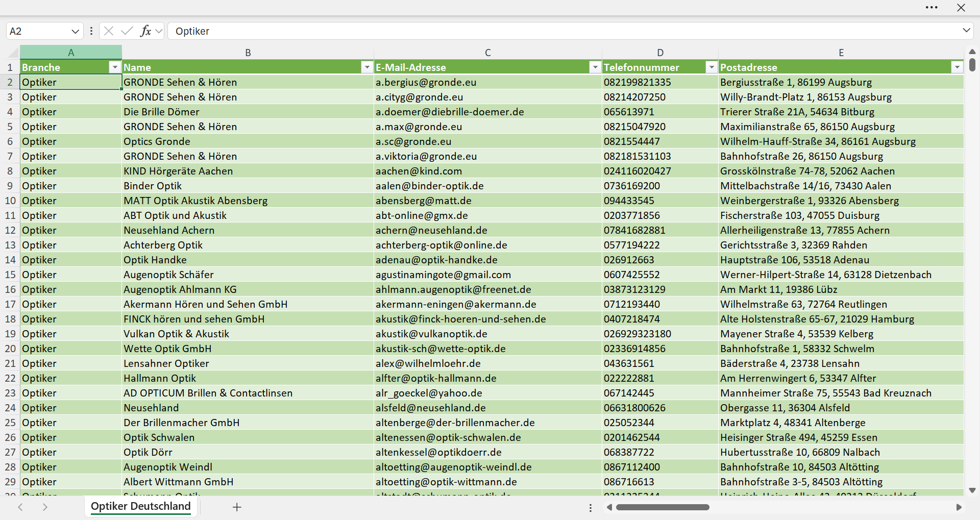Select the Der Brillenmacher GmbH cell
The width and height of the screenshot is (980, 520).
248,423
